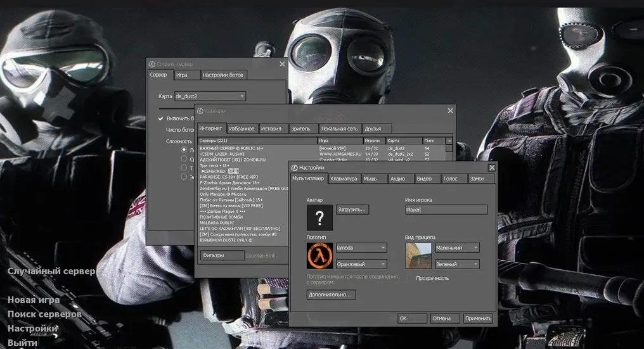This screenshot has width=644, height=349.
Task: Open the Избранное servers tab
Action: click(241, 129)
